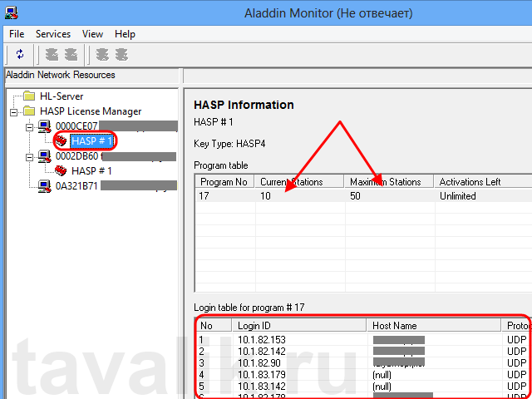Click the HASP License Manager folder icon
The image size is (532, 399).
30,111
